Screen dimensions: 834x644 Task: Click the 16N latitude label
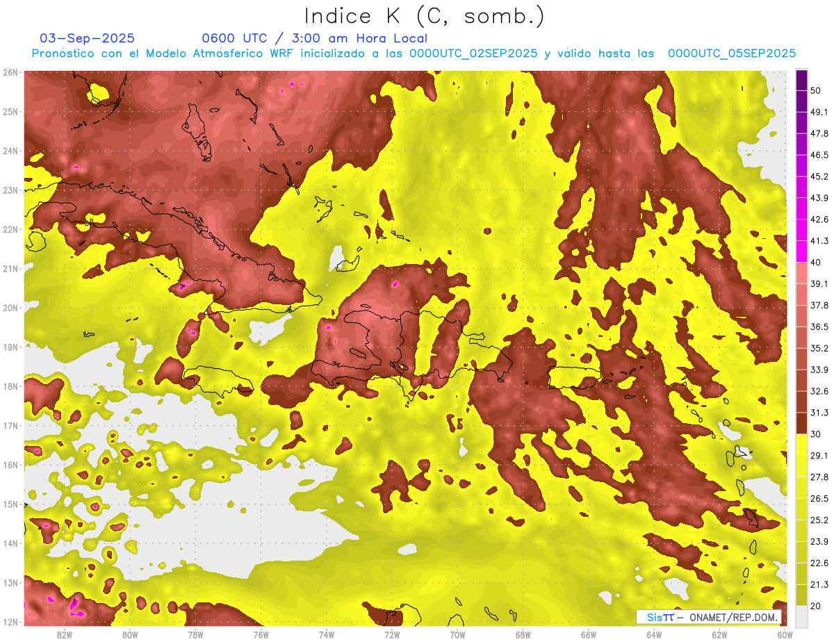[10, 465]
